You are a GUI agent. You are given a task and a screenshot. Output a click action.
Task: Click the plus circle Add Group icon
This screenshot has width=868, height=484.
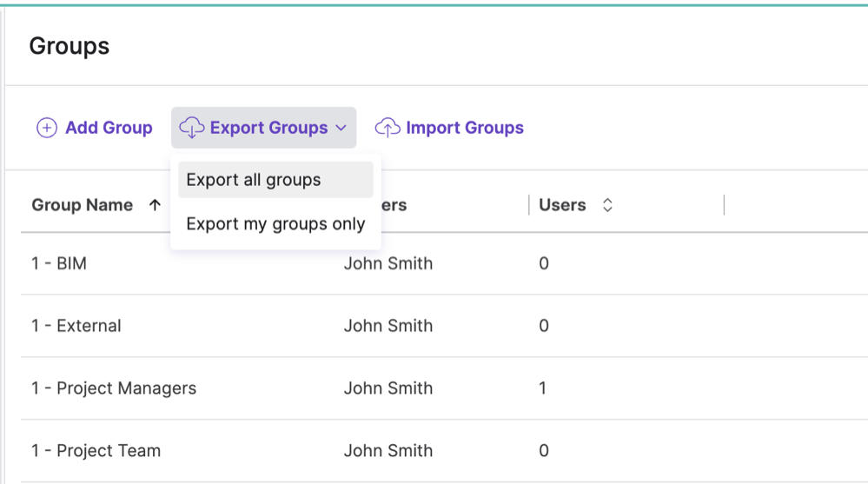click(47, 128)
